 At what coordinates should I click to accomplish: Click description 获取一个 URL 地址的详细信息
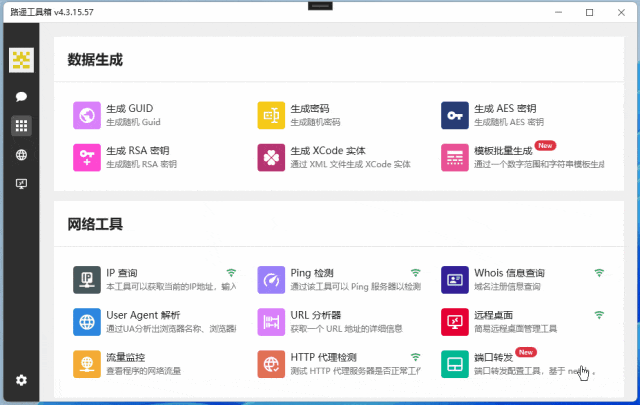347,329
